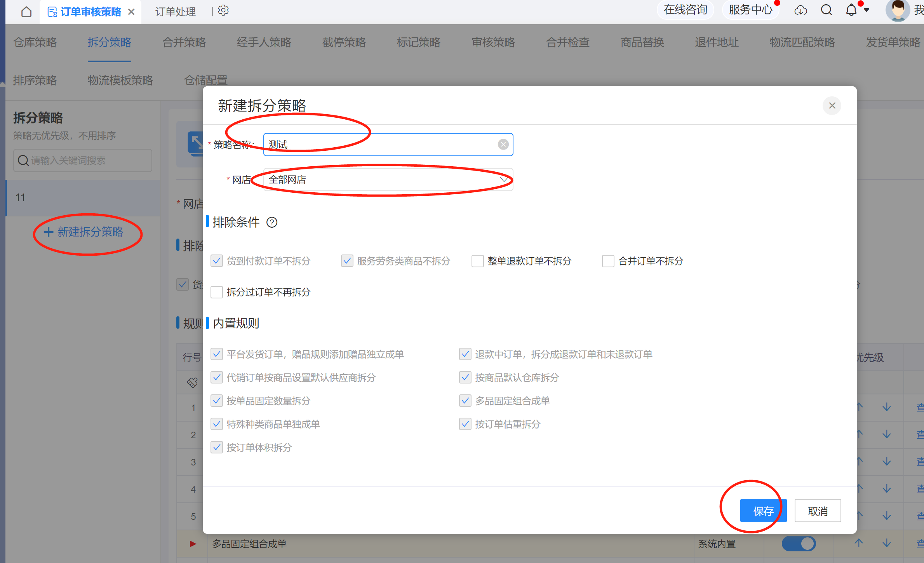Toggle the 多品固定组合成单 enable switch
924x563 pixels.
coord(799,544)
